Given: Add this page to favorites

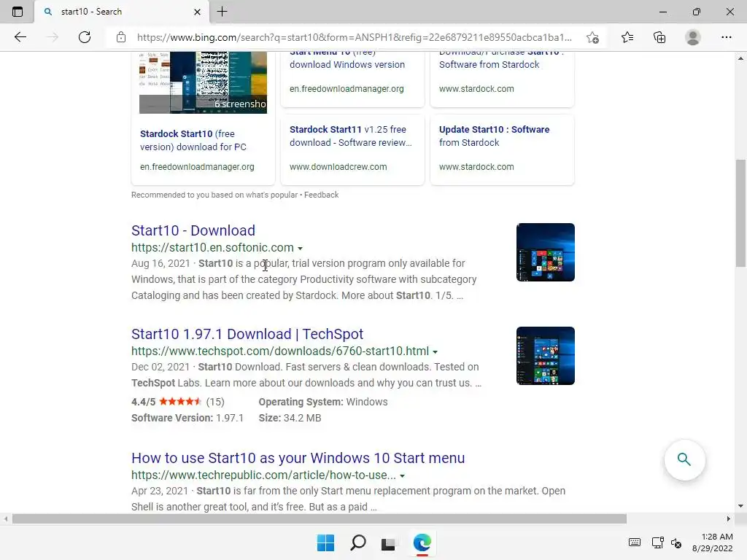Looking at the screenshot, I should point(592,37).
